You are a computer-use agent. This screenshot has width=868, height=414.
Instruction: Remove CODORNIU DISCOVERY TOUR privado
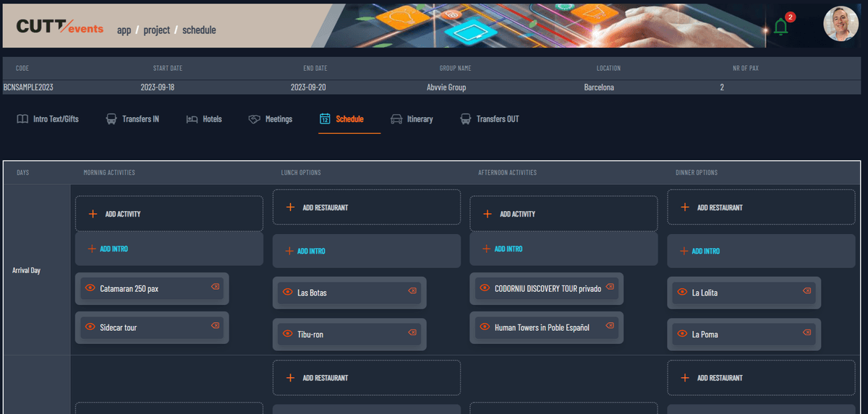[609, 287]
